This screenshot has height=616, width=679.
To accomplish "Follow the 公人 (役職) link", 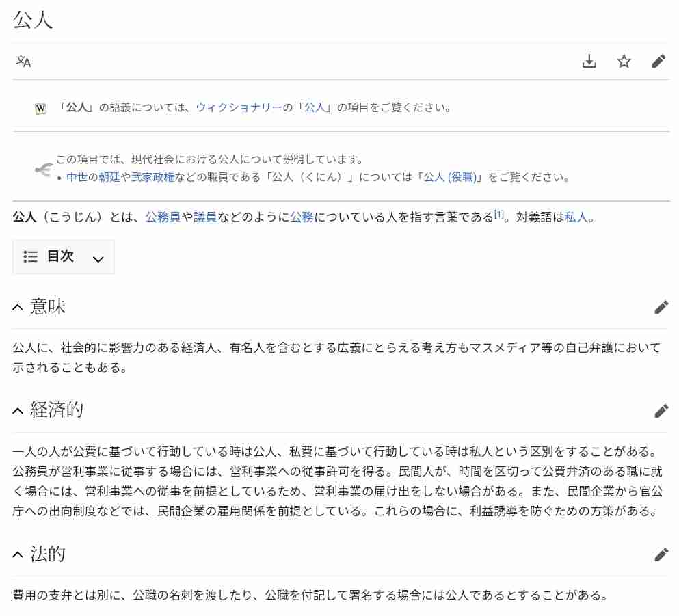I will coord(450,177).
